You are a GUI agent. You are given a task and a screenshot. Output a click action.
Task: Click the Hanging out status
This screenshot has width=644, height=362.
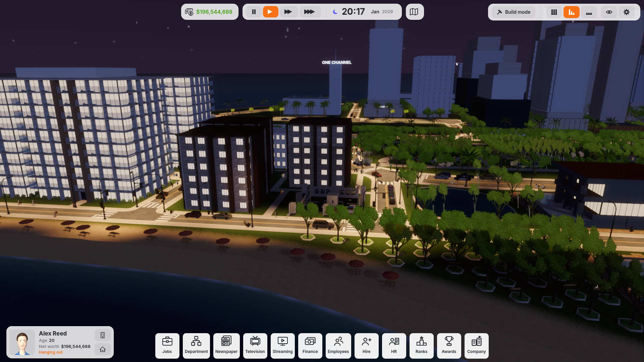[x=51, y=352]
